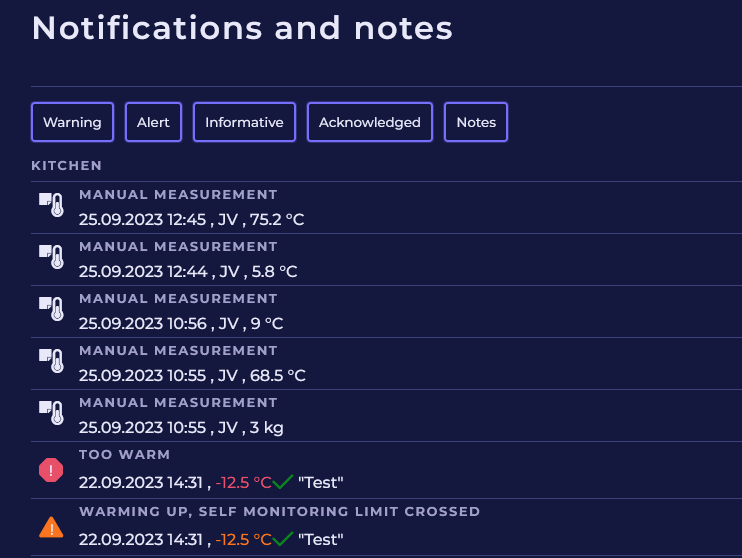Toggle the Informative filter
The image size is (742, 558).
(244, 122)
